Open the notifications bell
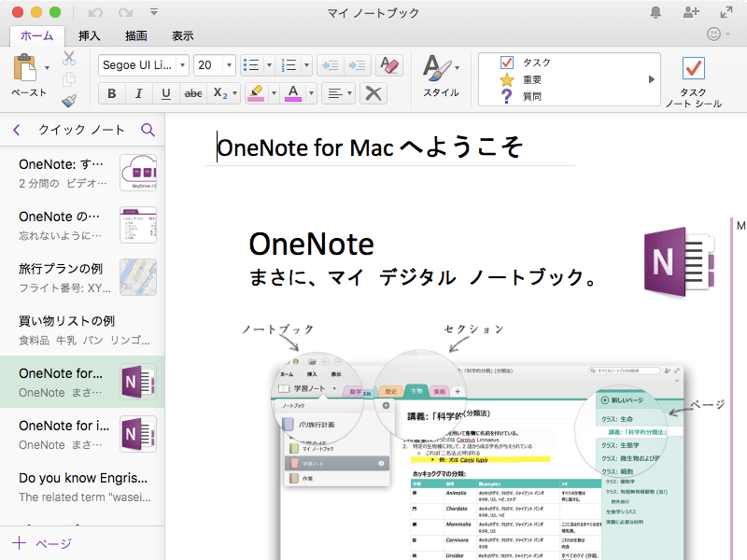 (x=655, y=12)
